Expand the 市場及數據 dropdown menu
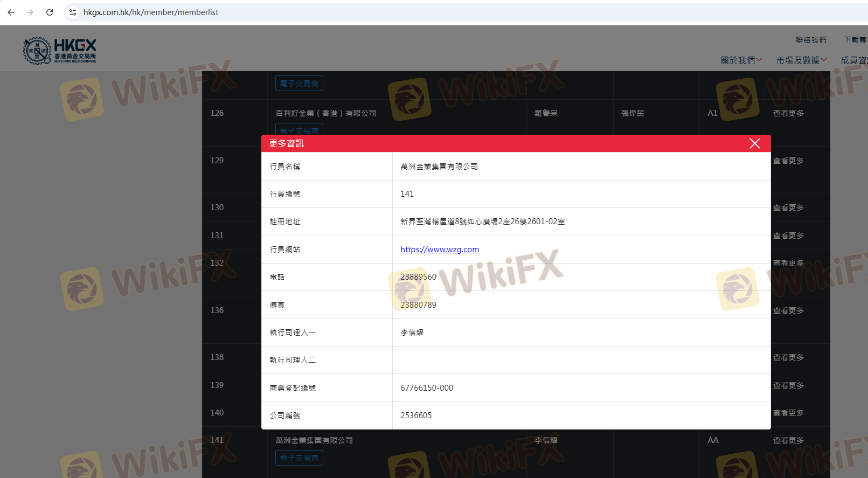Screen dimensions: 868x478 coord(801,60)
